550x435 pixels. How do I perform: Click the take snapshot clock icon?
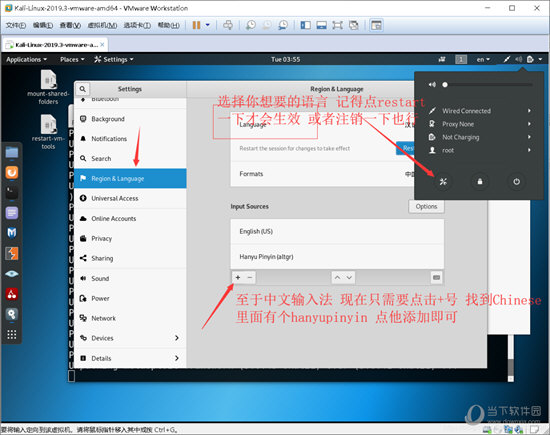251,25
